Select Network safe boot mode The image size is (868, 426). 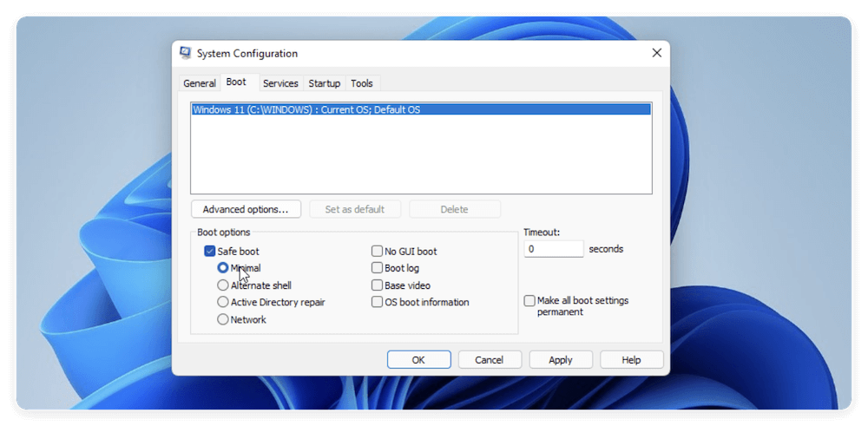pos(222,319)
